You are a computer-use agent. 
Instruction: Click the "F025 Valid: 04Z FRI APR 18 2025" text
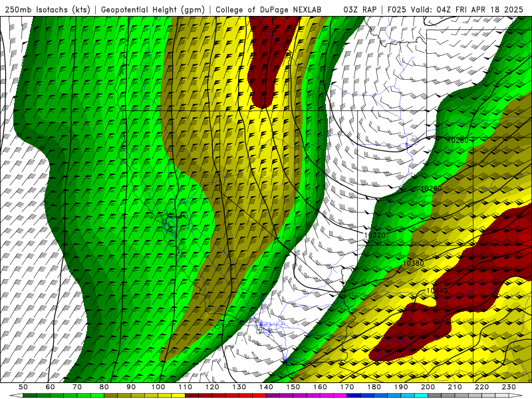(455, 9)
